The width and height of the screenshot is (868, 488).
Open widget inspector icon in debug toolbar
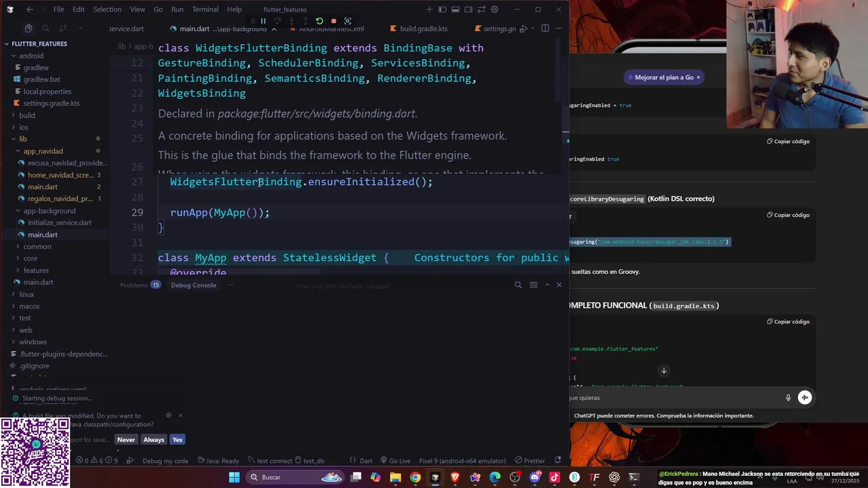[x=348, y=21]
